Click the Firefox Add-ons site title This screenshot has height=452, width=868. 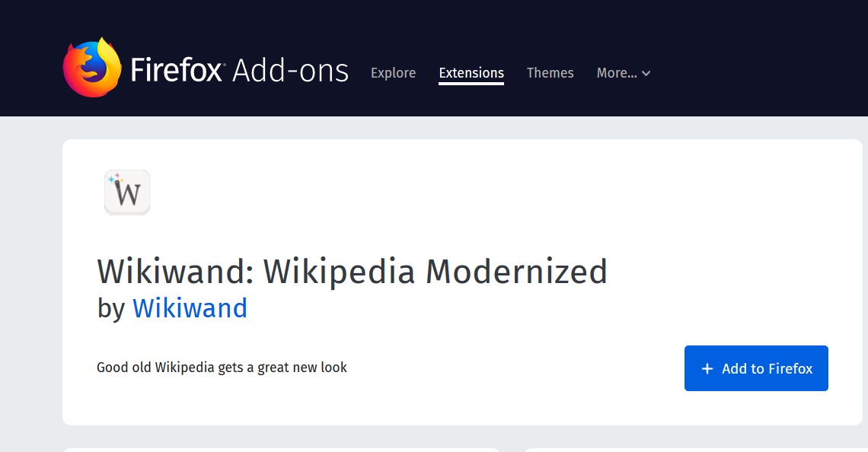239,71
